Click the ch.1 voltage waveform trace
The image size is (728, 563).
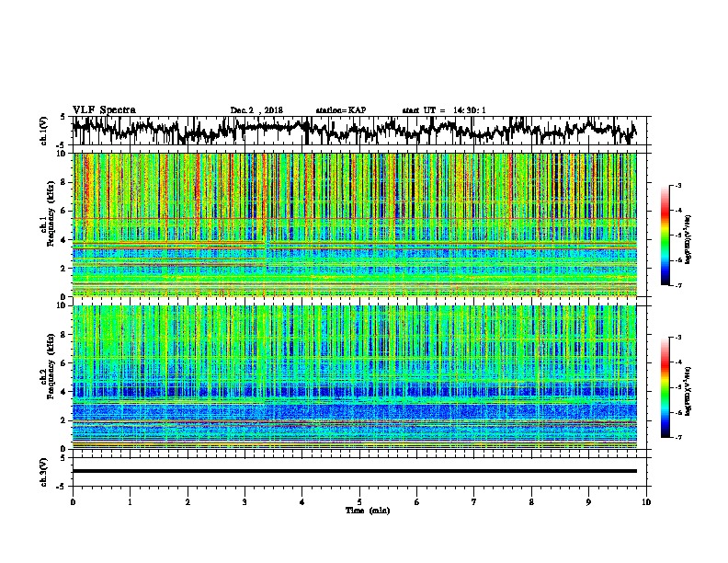click(x=354, y=131)
